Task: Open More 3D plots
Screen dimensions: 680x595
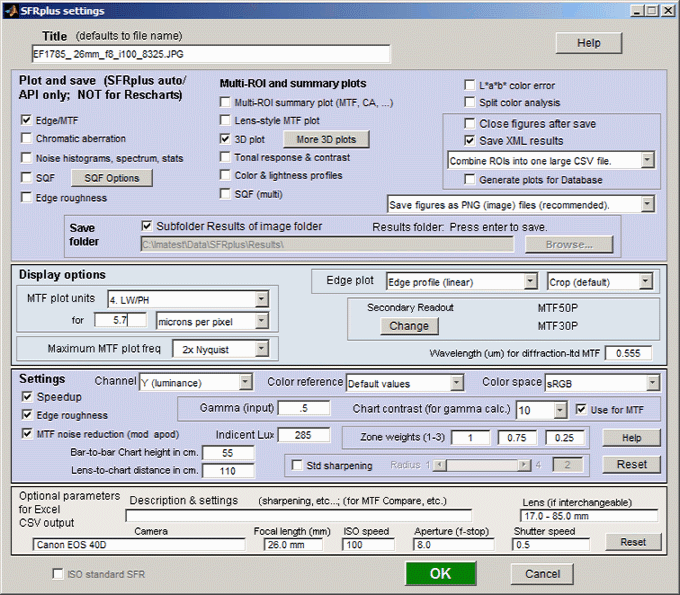Action: point(326,139)
